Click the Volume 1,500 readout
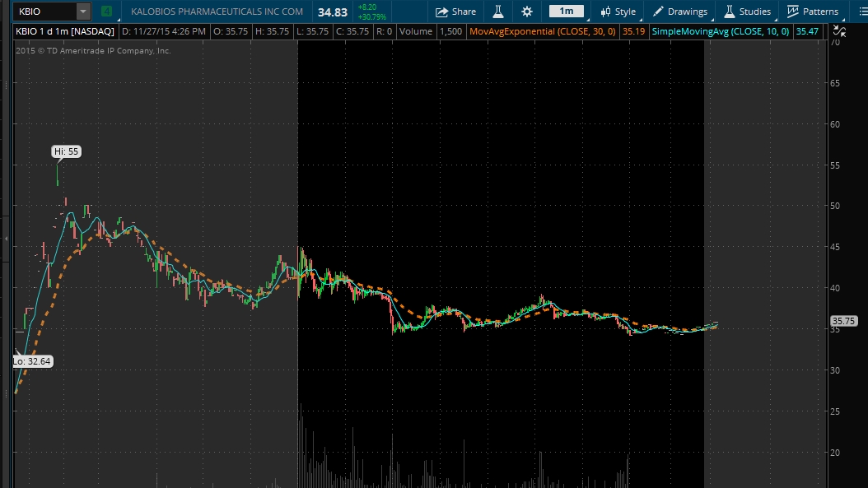This screenshot has height=488, width=868. [x=430, y=31]
